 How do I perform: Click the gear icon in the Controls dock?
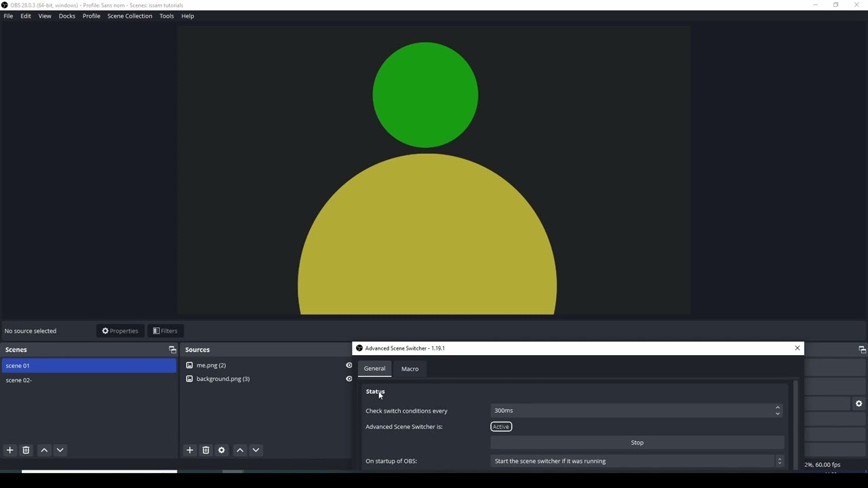click(x=859, y=404)
